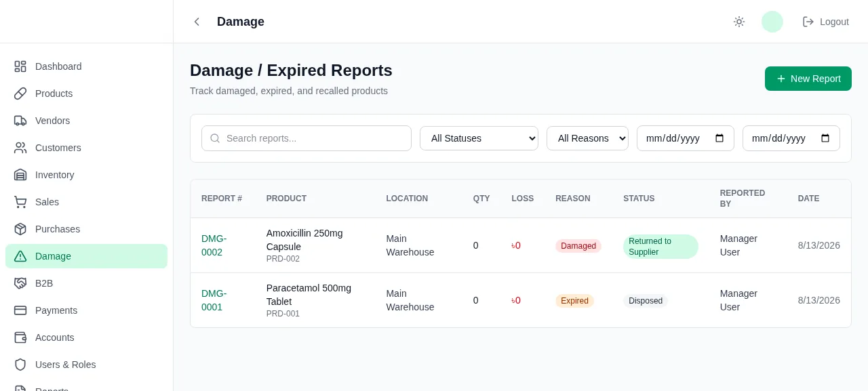The height and width of the screenshot is (391, 868).
Task: Click the PRODUCT column header
Action: point(286,199)
